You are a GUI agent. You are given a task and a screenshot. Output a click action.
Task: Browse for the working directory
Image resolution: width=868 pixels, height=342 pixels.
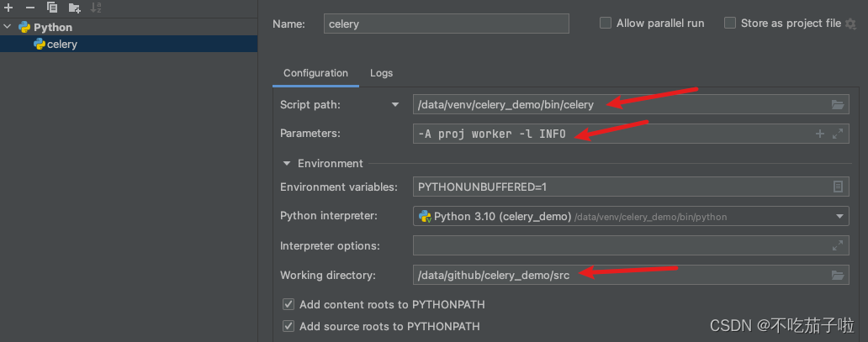point(838,275)
